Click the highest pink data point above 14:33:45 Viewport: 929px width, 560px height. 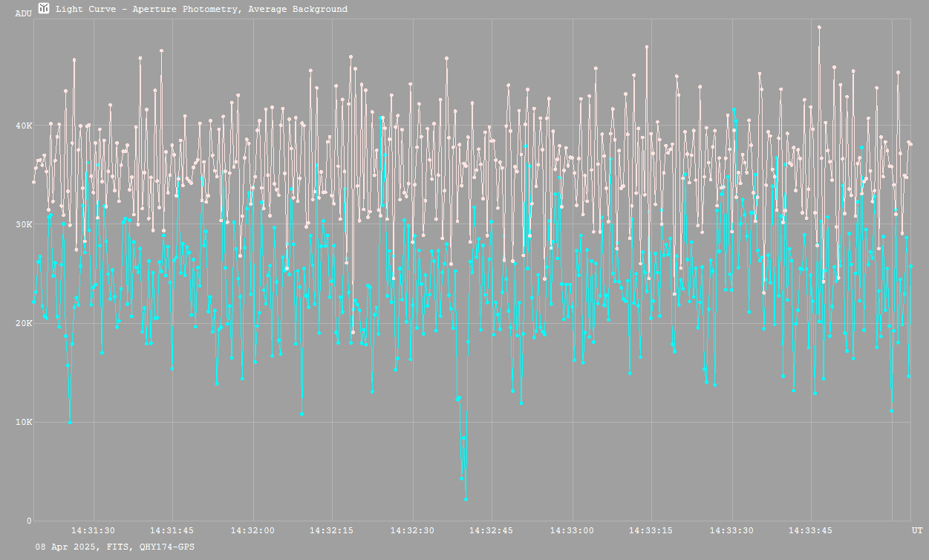pos(819,27)
